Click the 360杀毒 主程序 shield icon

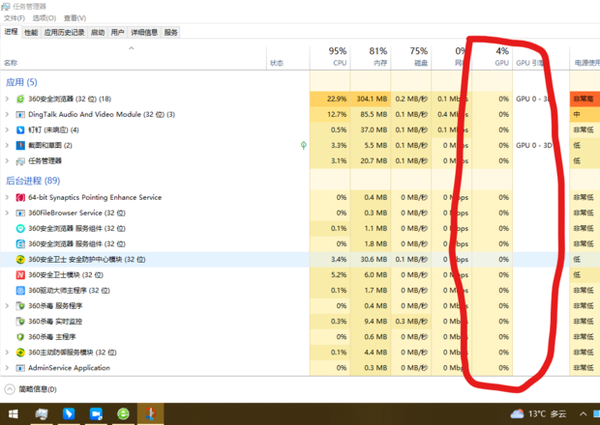point(20,337)
